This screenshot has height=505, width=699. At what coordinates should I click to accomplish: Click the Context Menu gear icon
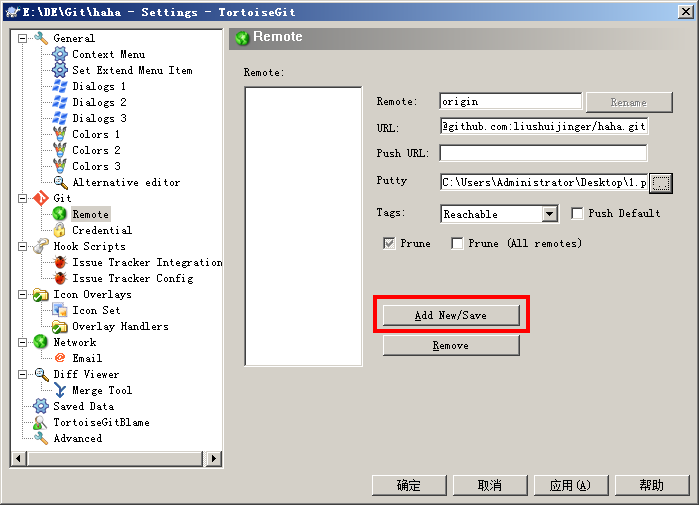[x=60, y=54]
